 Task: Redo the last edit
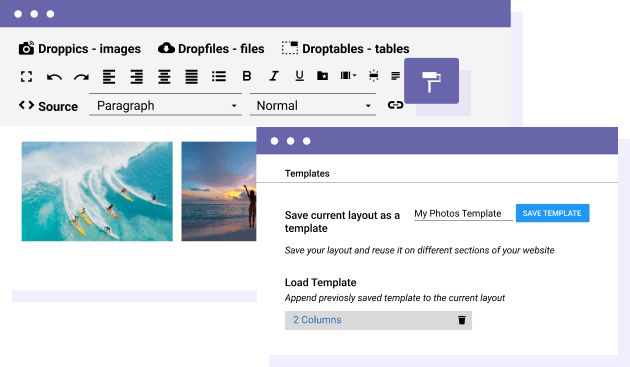click(82, 77)
